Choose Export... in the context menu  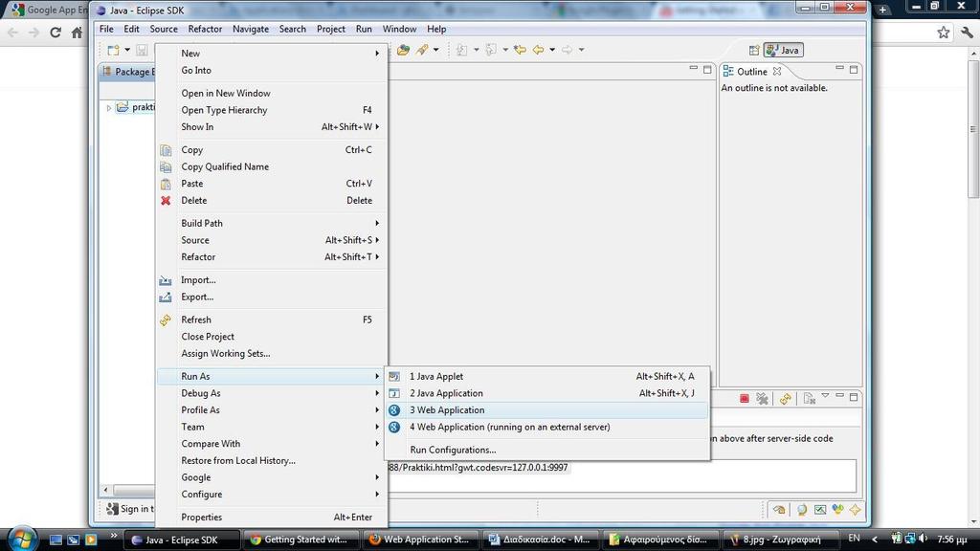271,297
